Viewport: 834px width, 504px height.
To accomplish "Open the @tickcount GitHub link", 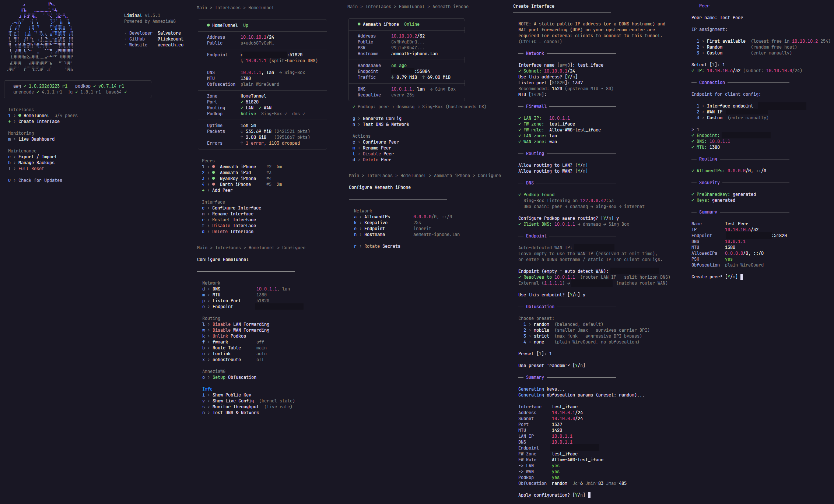I will coord(171,39).
